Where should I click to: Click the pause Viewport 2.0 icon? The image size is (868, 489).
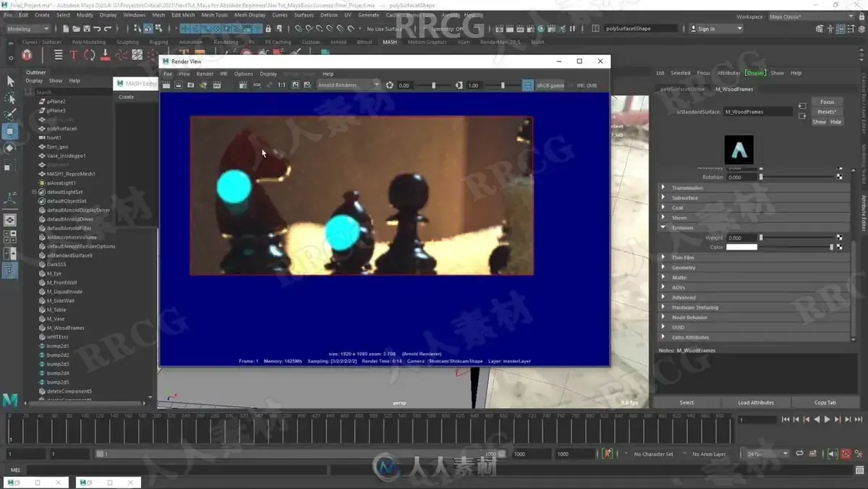pyautogui.click(x=572, y=29)
